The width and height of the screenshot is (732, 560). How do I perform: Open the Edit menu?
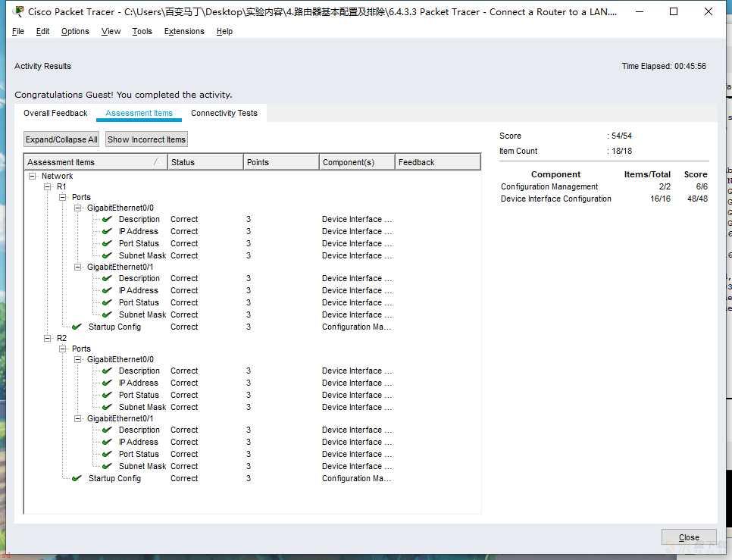42,31
